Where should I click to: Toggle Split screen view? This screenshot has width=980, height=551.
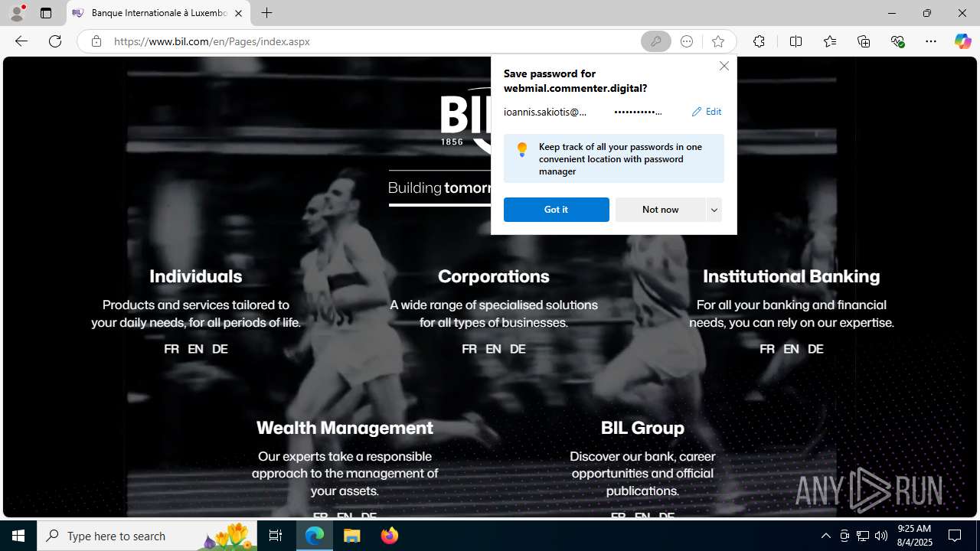coord(795,41)
